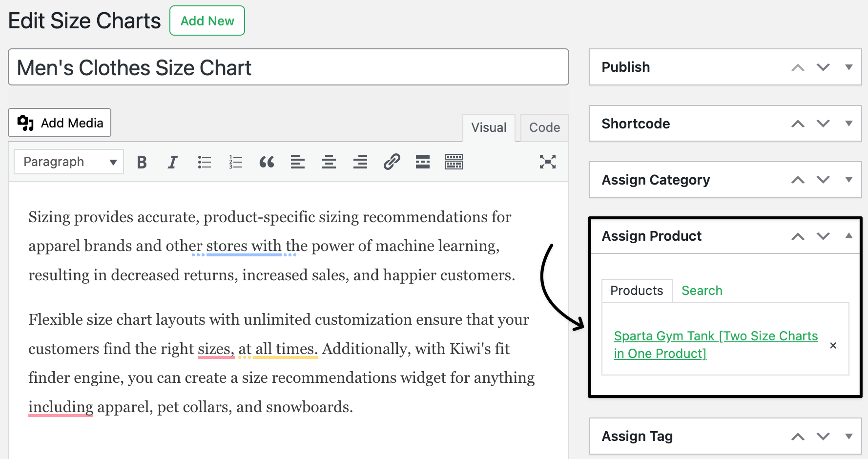Click the size chart title field
This screenshot has width=868, height=459.
pos(289,67)
